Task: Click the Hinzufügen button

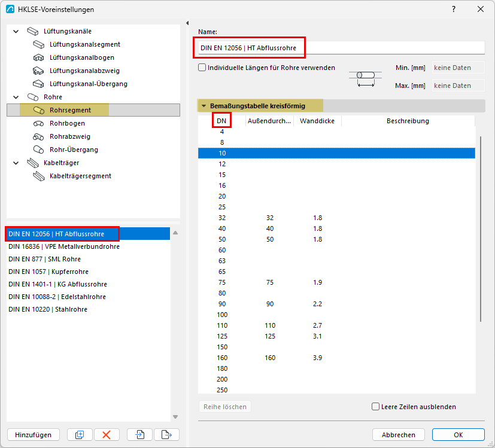Action: click(33, 435)
